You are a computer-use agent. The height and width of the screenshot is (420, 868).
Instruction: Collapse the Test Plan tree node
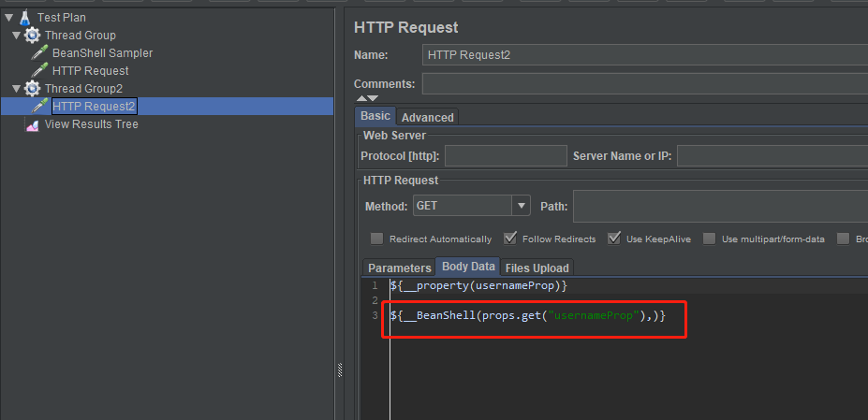[8, 18]
